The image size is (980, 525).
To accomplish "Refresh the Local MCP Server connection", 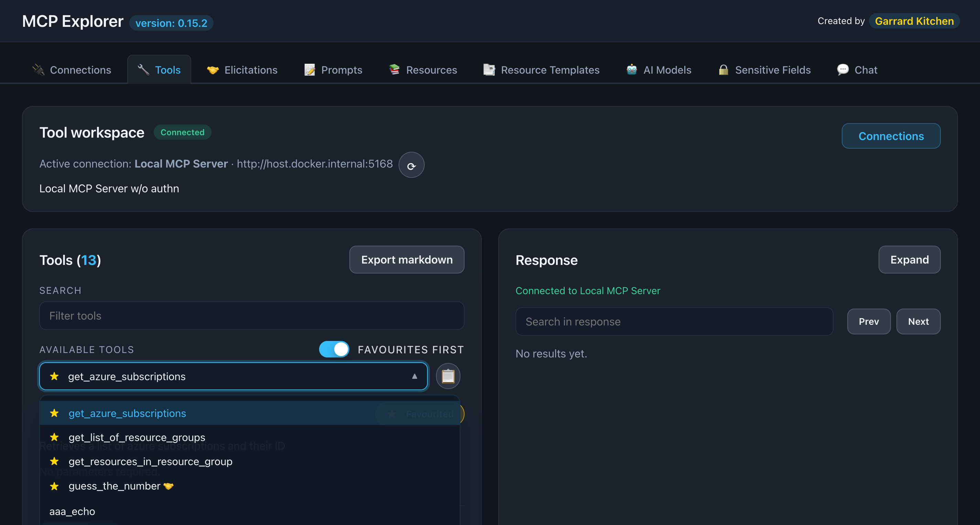I will coord(411,164).
